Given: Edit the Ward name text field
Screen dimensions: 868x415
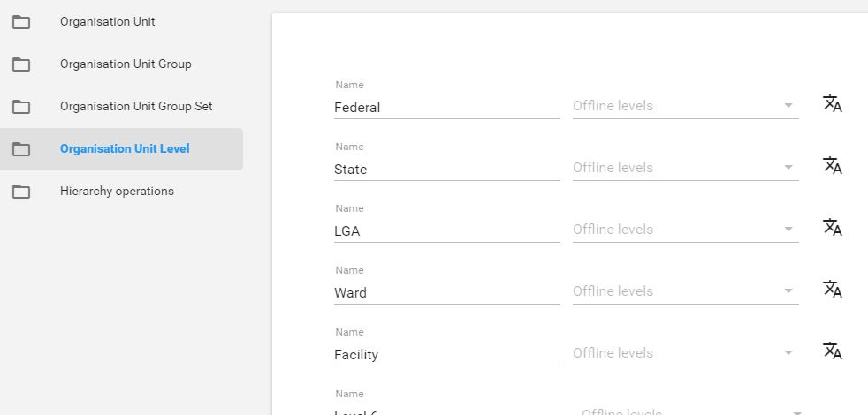Looking at the screenshot, I should click(446, 293).
